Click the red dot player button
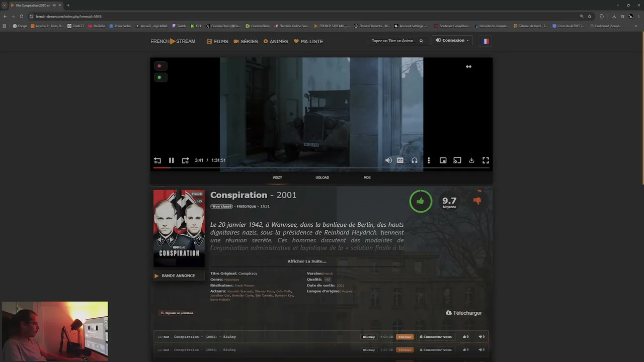Screen dimensions: 644x362 (x=159, y=66)
